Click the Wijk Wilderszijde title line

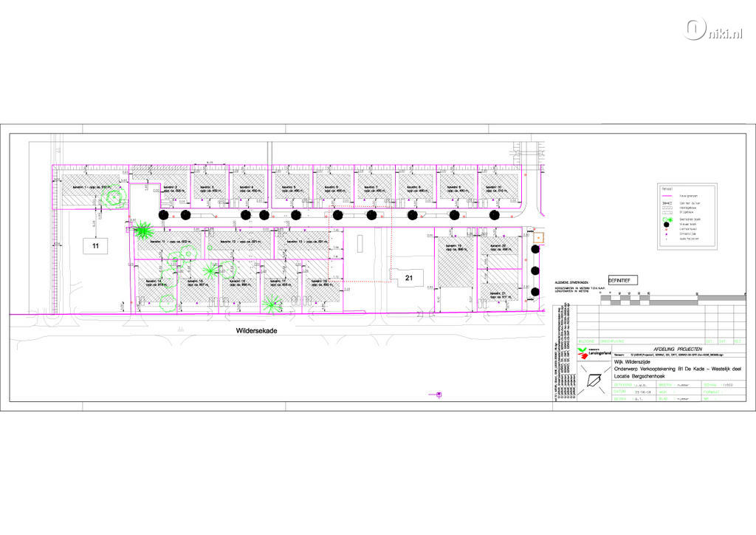pyautogui.click(x=632, y=361)
